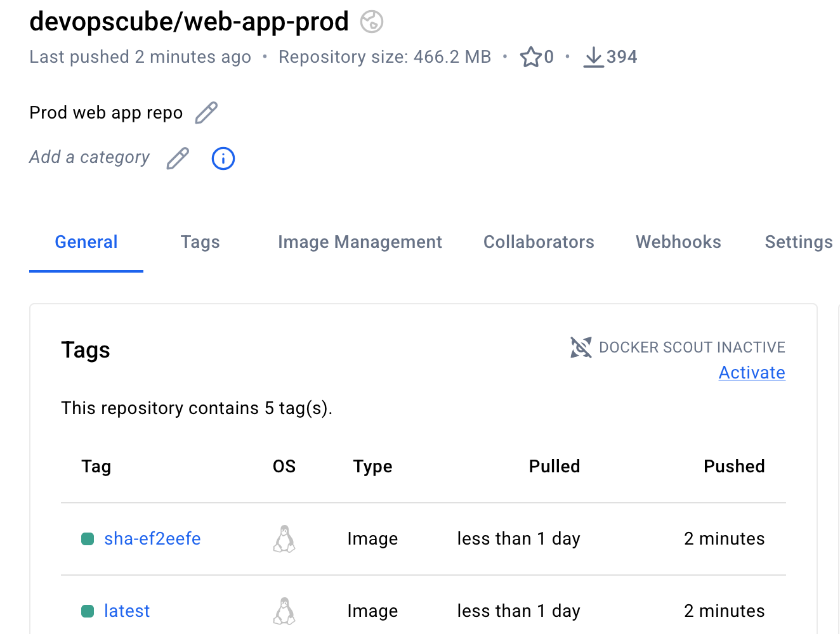840x634 pixels.
Task: Open the Webhooks tab
Action: (x=678, y=242)
